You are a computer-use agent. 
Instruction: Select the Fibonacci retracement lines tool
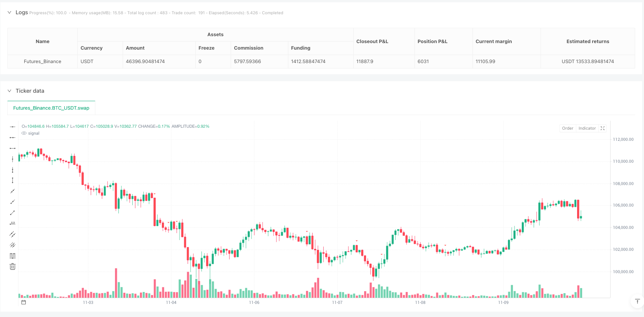click(13, 256)
